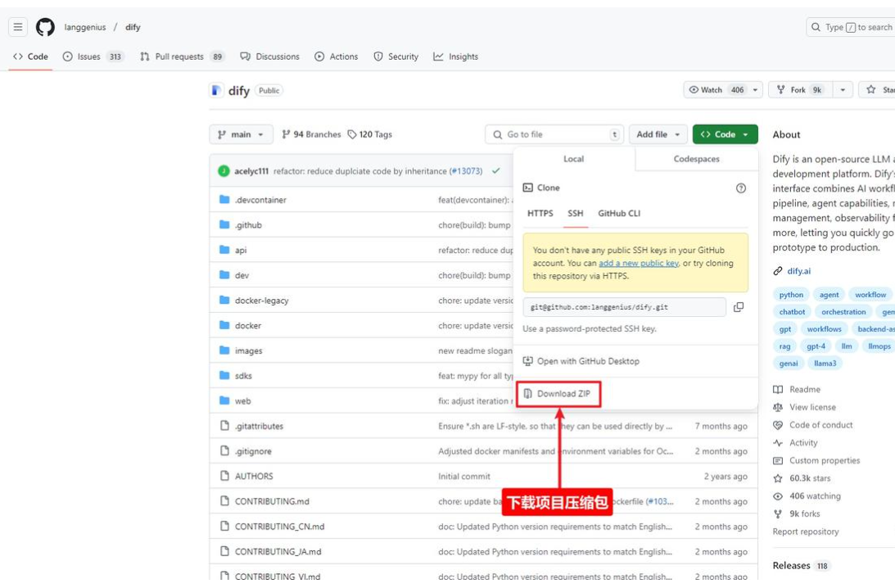The image size is (895, 588).
Task: Select the HTTPS clone option
Action: (x=540, y=213)
